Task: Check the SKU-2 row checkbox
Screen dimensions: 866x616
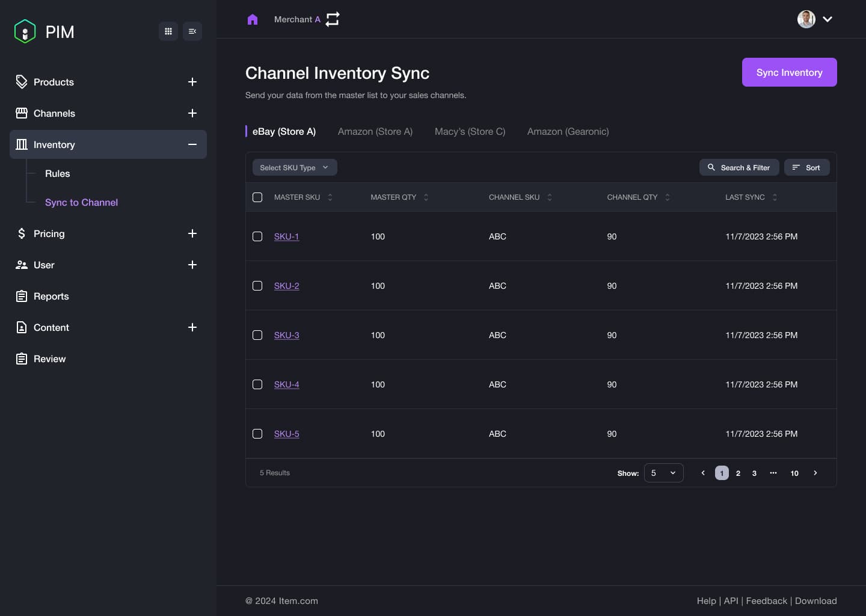Action: 257,286
